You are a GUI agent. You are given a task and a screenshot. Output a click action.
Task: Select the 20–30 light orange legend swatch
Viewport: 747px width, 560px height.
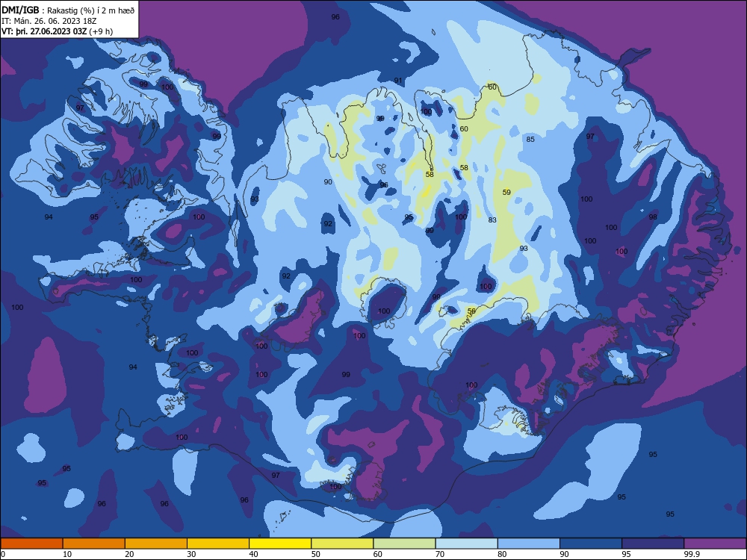pyautogui.click(x=156, y=544)
